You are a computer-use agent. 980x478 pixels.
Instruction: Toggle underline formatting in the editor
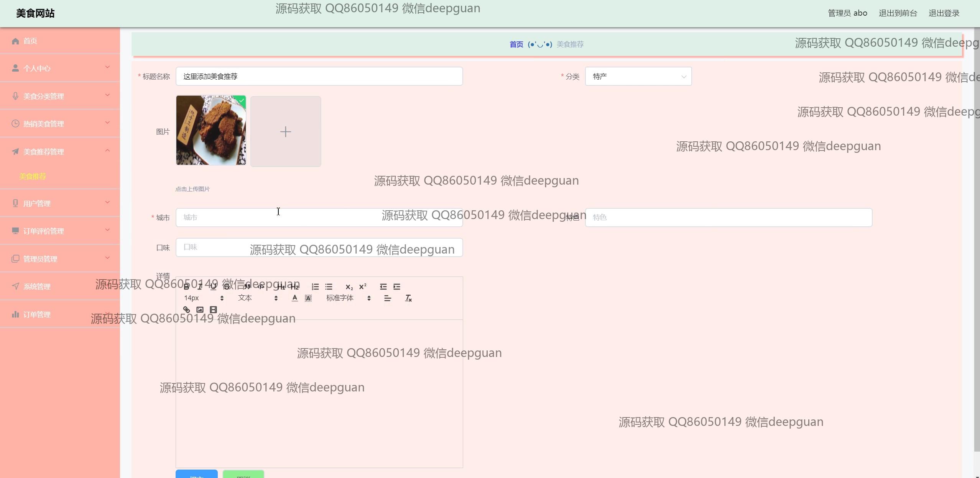coord(214,286)
